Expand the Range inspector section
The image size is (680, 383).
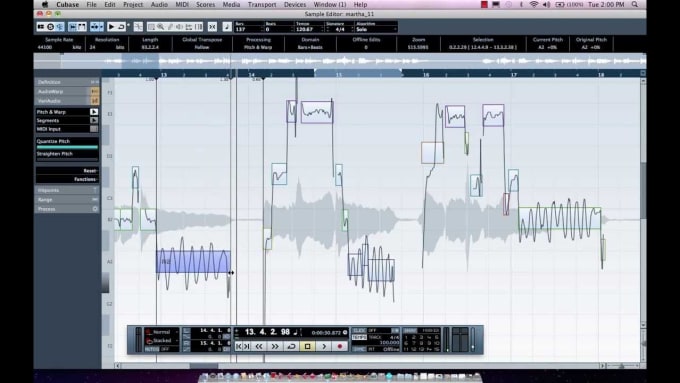click(x=67, y=200)
